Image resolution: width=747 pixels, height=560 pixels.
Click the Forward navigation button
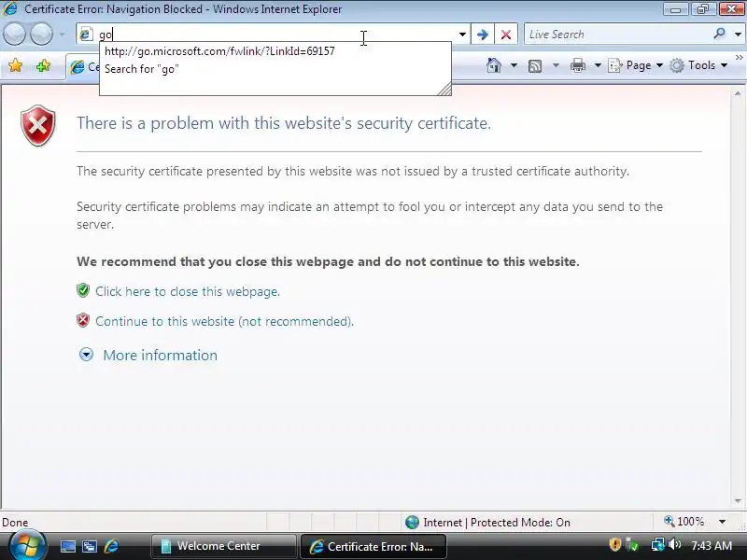(42, 35)
